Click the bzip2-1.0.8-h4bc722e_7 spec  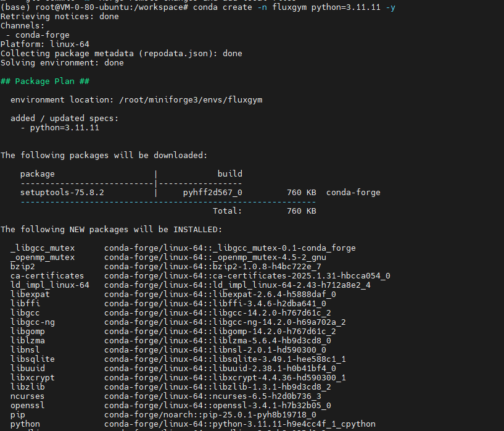(x=266, y=266)
